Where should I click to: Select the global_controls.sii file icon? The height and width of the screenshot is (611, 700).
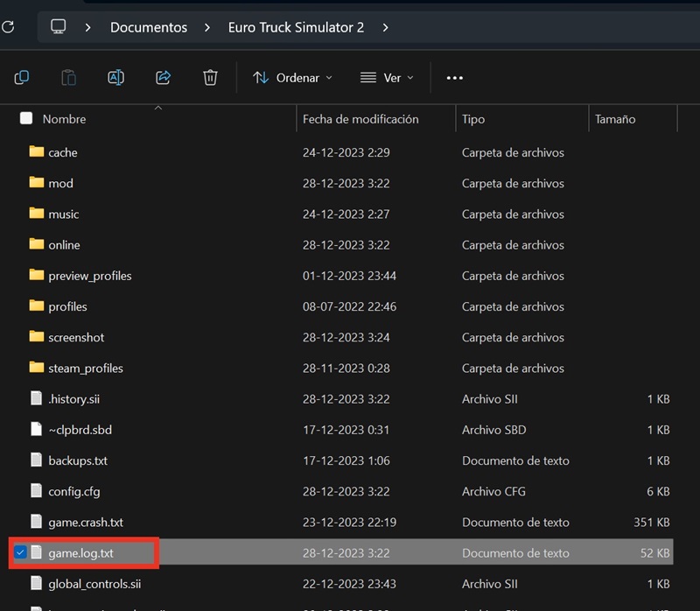click(x=36, y=583)
